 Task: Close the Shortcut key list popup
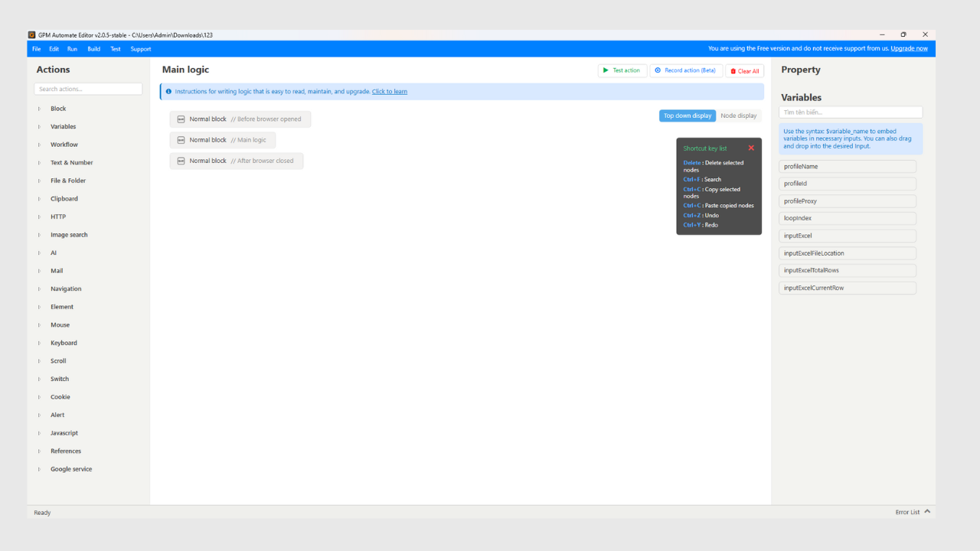pos(750,148)
